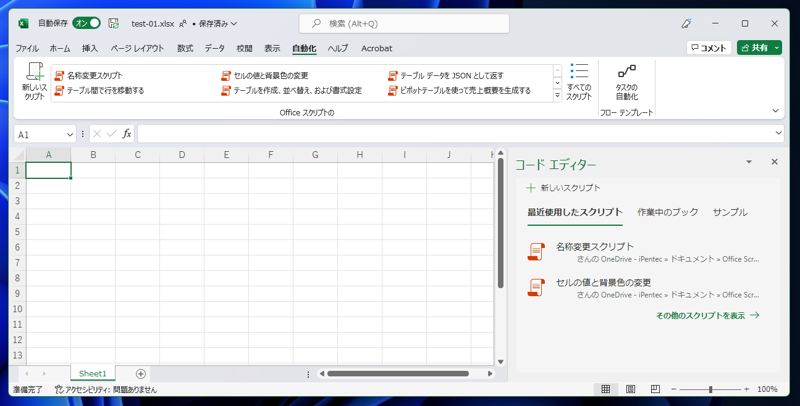Screen dimensions: 800x406
Task: Switch to Page Break Preview icon
Action: tap(655, 389)
